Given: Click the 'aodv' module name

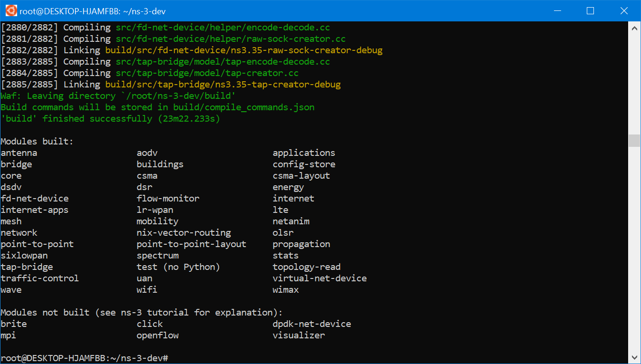Looking at the screenshot, I should pyautogui.click(x=147, y=153).
